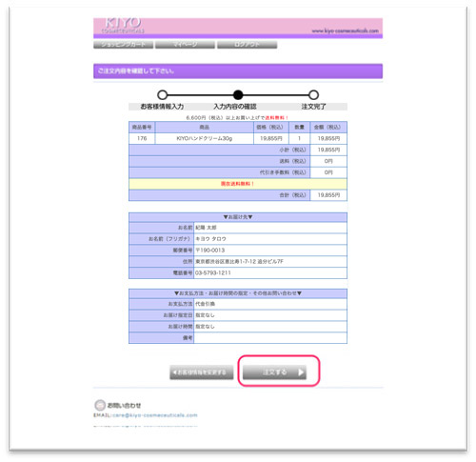Viewport: 476px width, 462px height.
Task: Click the KIYO Cosmeceuticals logo
Action: click(x=123, y=26)
